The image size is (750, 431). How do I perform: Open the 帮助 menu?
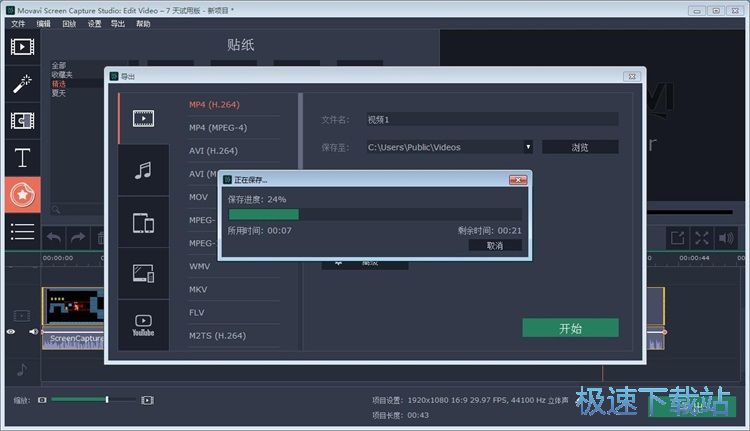(x=143, y=23)
